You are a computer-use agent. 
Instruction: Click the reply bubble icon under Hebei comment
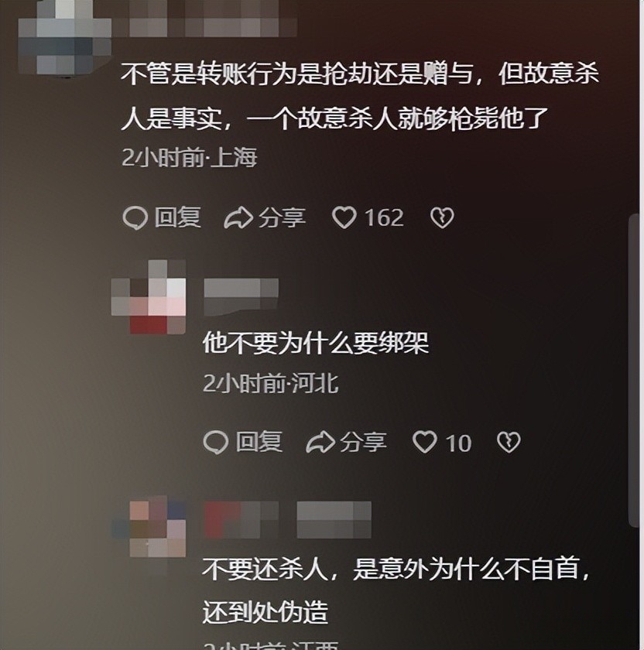click(216, 442)
